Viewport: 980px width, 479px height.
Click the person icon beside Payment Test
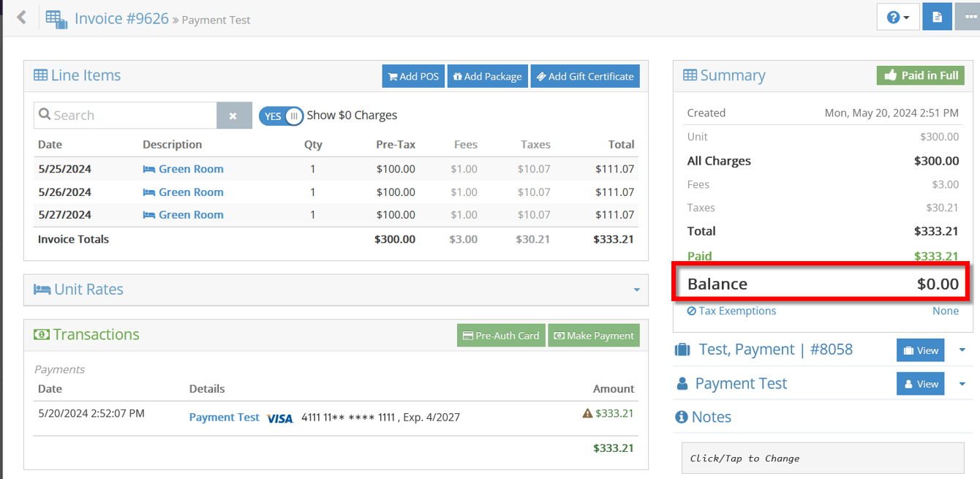[682, 384]
